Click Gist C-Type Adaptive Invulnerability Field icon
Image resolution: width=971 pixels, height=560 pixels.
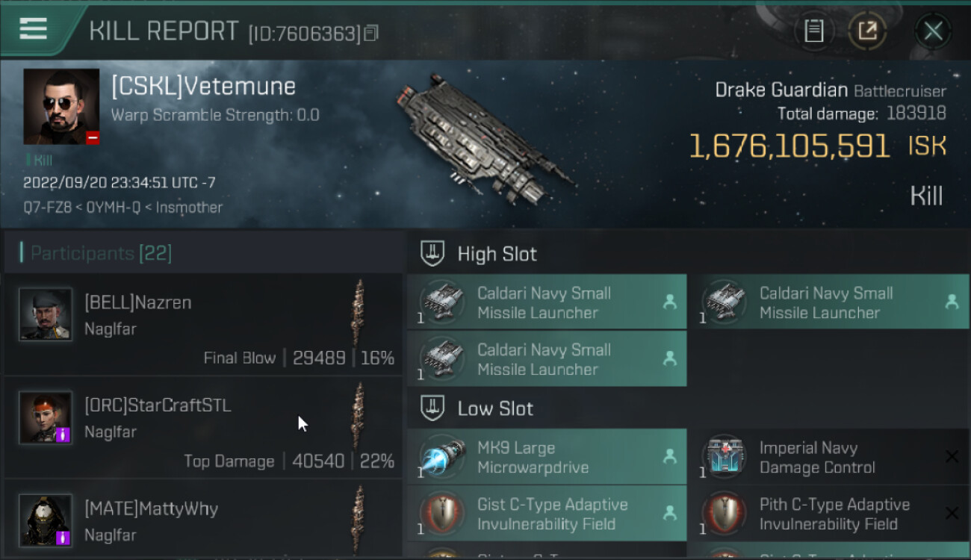[x=442, y=514]
